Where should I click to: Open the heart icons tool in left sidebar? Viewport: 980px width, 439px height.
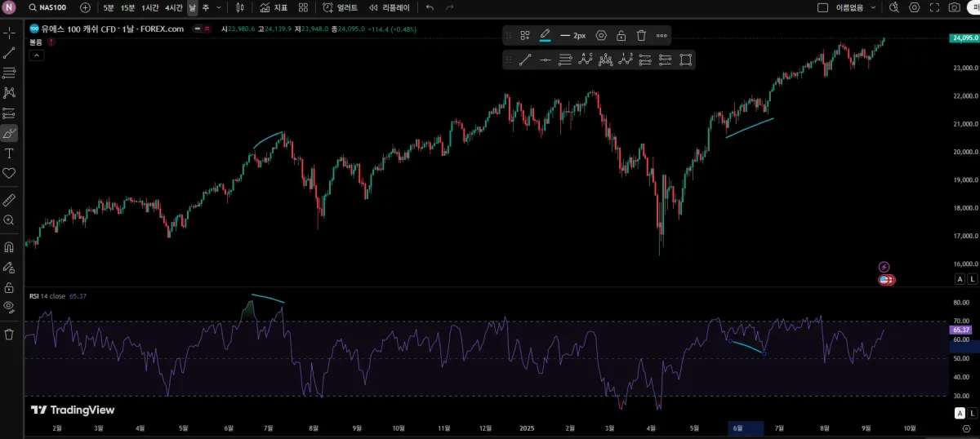click(x=9, y=173)
